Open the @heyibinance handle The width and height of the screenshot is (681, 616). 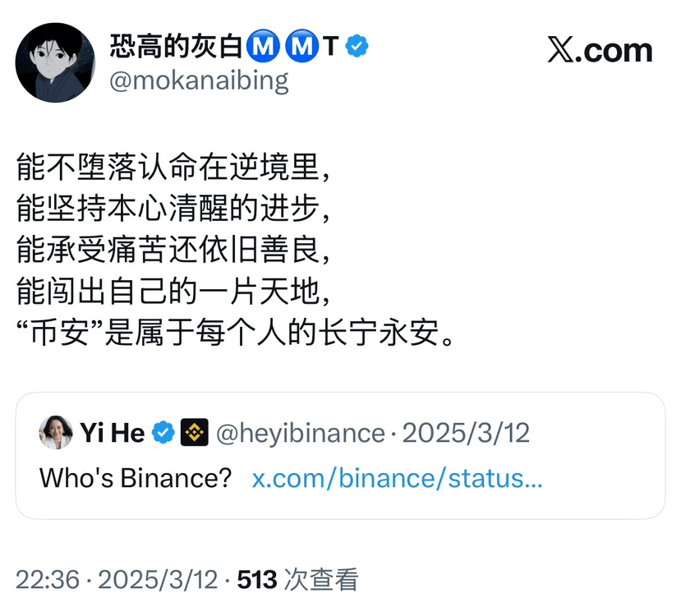[300, 433]
